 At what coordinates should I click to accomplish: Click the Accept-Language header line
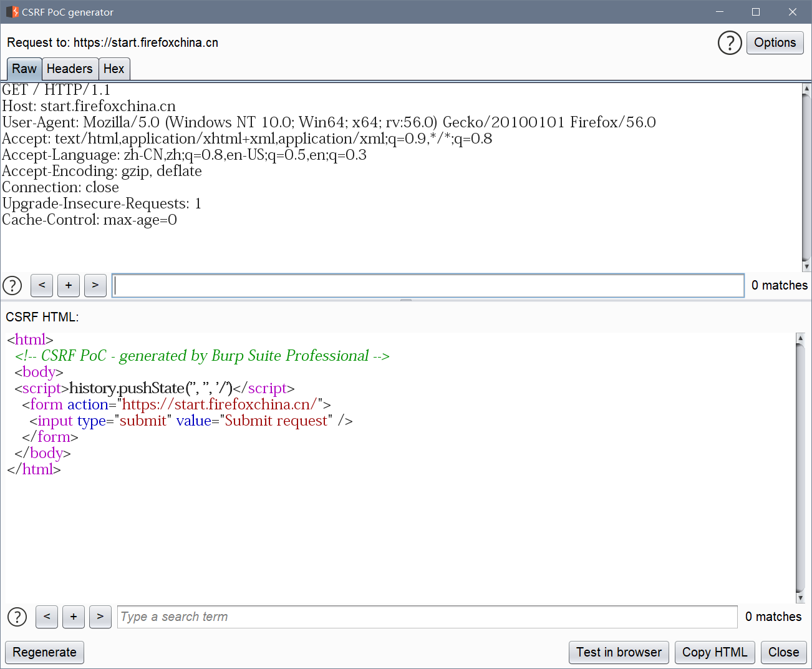(x=185, y=155)
